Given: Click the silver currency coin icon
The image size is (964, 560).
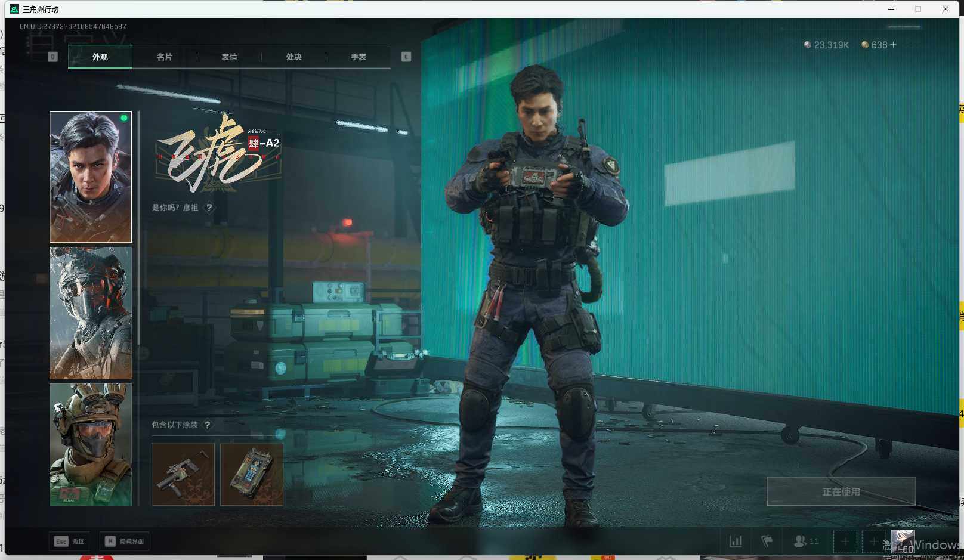Looking at the screenshot, I should pos(807,45).
